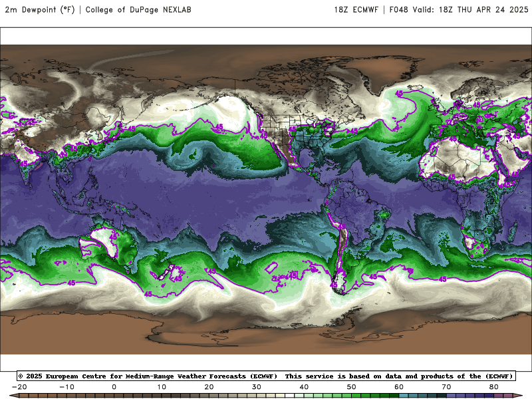532x399 pixels.
Task: Click the '18Z ECMWF' model run label
Action: (356, 10)
